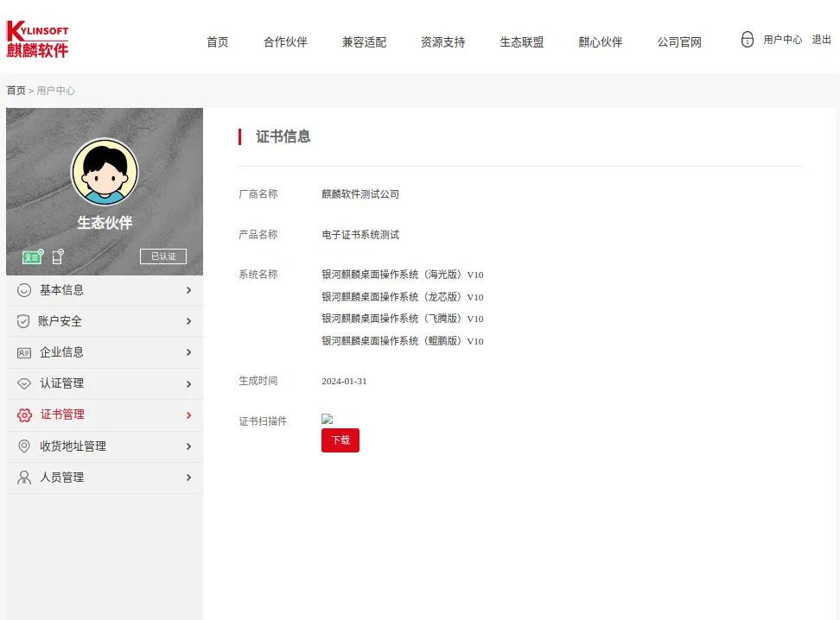This screenshot has width=840, height=620.
Task: Click the shield icon for 账户安全
Action: [24, 321]
